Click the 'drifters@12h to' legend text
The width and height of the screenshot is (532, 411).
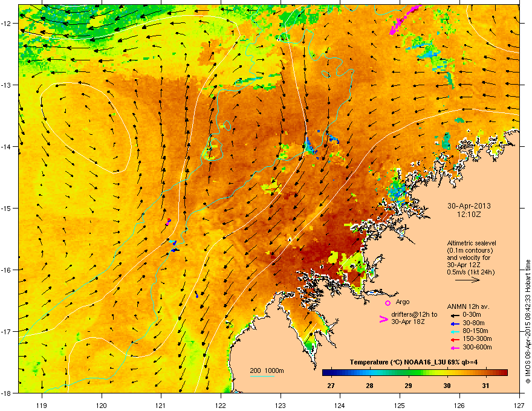click(414, 314)
